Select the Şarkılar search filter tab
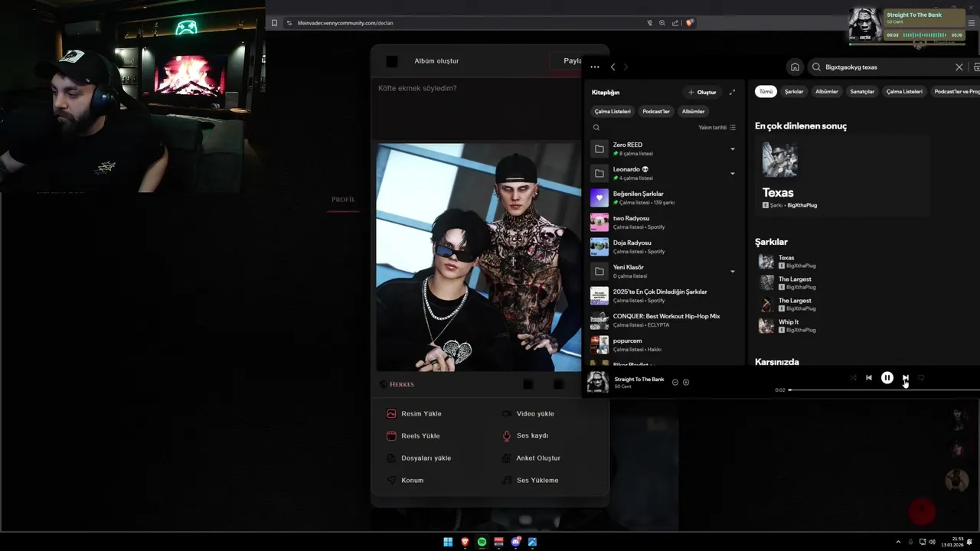This screenshot has height=551, width=980. [x=794, y=91]
